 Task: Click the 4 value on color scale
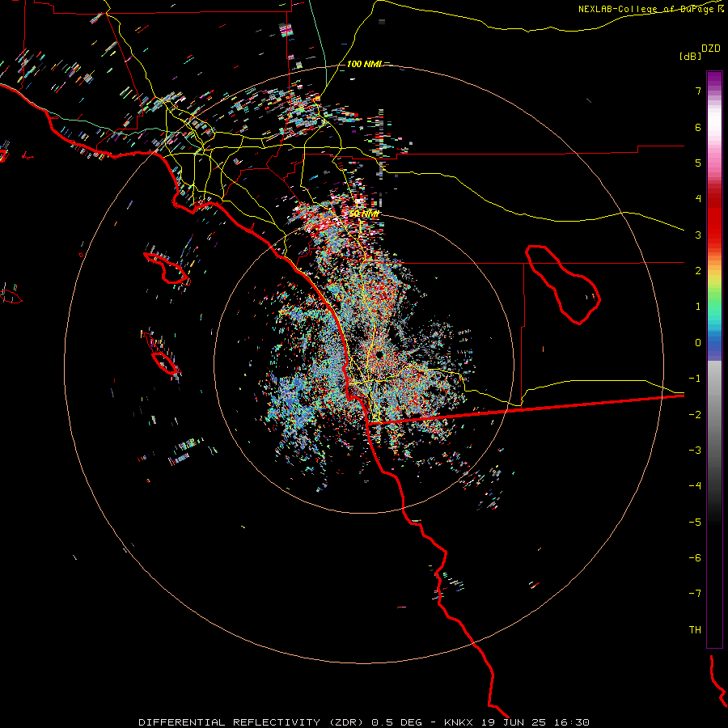click(x=698, y=199)
